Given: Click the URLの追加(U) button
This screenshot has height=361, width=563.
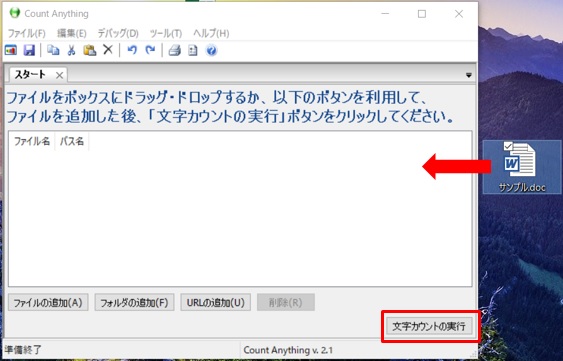Looking at the screenshot, I should [215, 302].
